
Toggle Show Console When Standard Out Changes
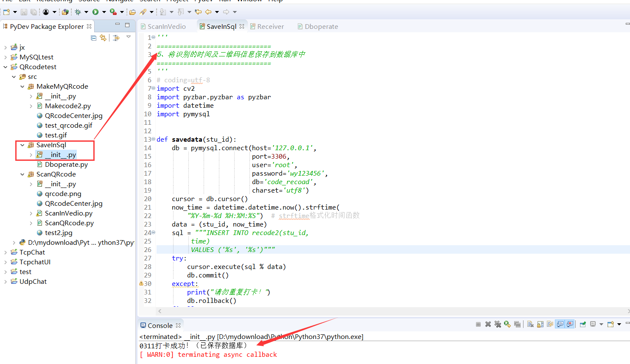click(559, 324)
